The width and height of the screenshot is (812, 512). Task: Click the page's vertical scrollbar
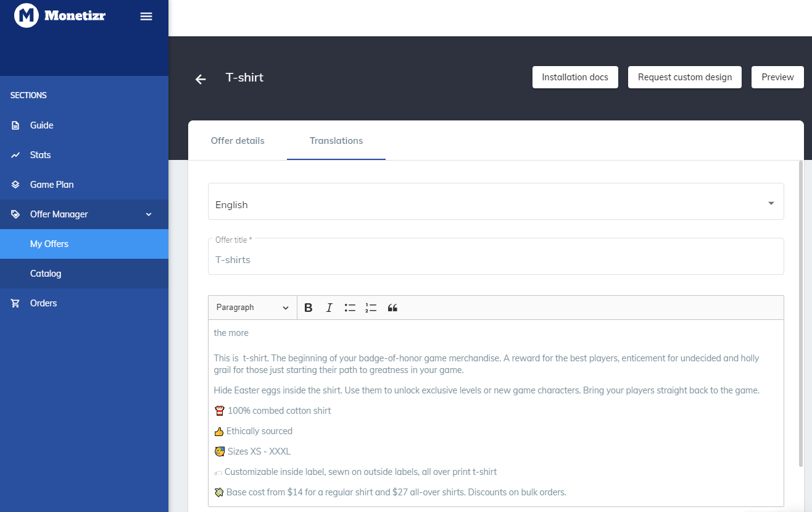tap(802, 314)
